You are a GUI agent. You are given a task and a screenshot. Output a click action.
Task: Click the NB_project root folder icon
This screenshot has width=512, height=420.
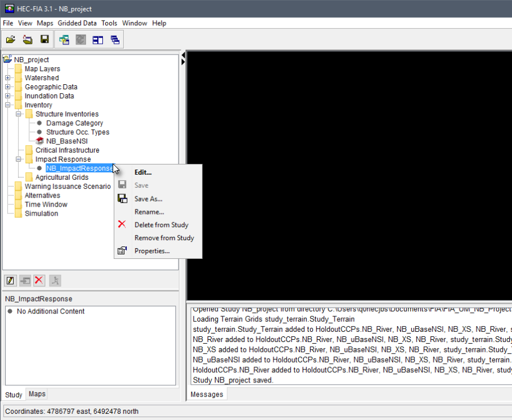[7, 59]
